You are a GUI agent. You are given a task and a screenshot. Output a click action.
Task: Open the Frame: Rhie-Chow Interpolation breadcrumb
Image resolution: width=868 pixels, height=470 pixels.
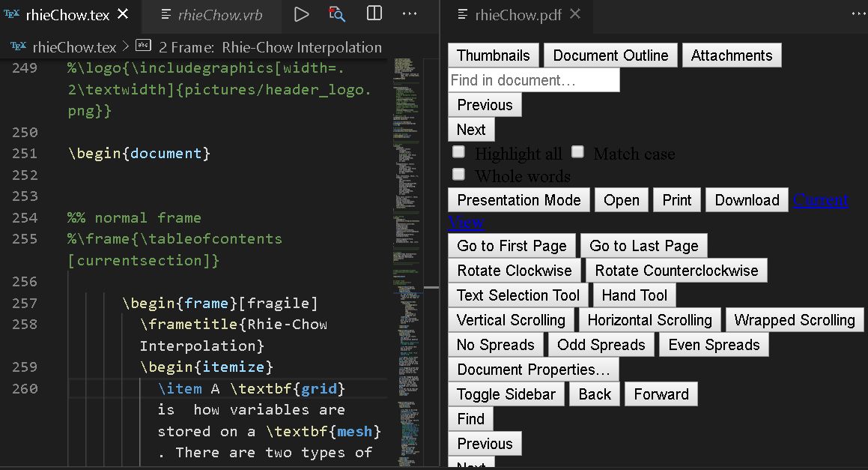[270, 48]
